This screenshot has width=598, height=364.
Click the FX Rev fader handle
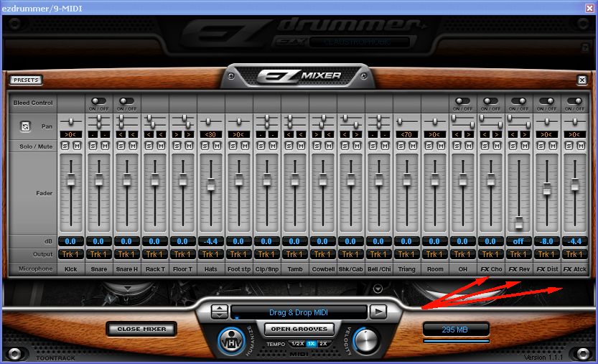coord(518,222)
